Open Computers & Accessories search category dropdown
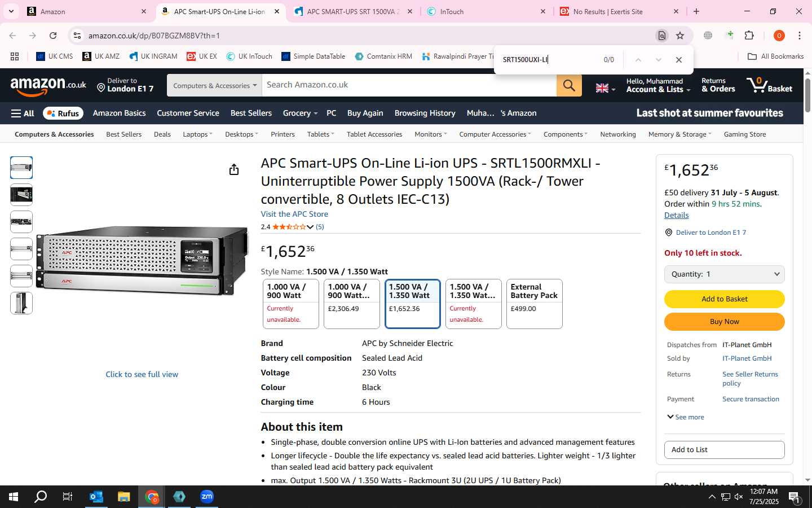The image size is (812, 508). point(214,85)
